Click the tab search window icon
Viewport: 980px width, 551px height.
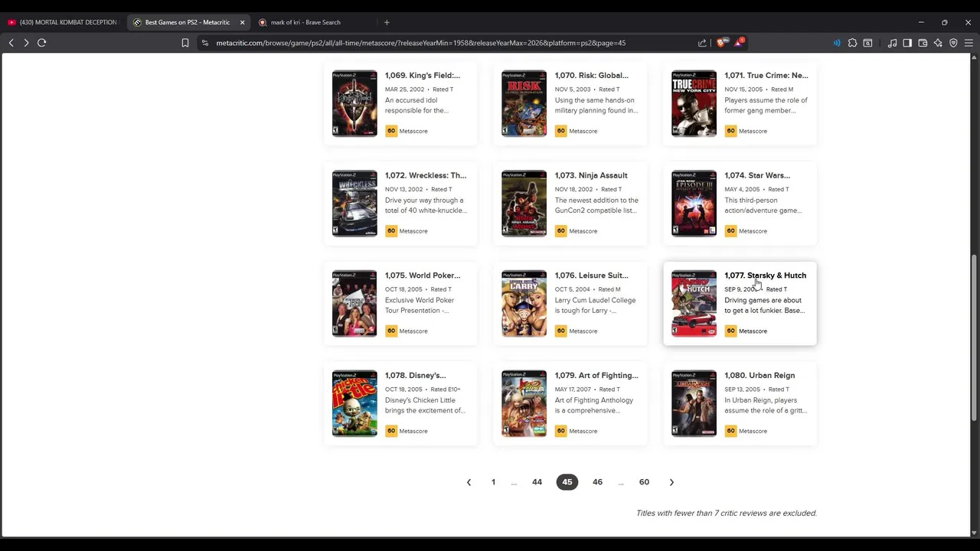click(x=867, y=43)
